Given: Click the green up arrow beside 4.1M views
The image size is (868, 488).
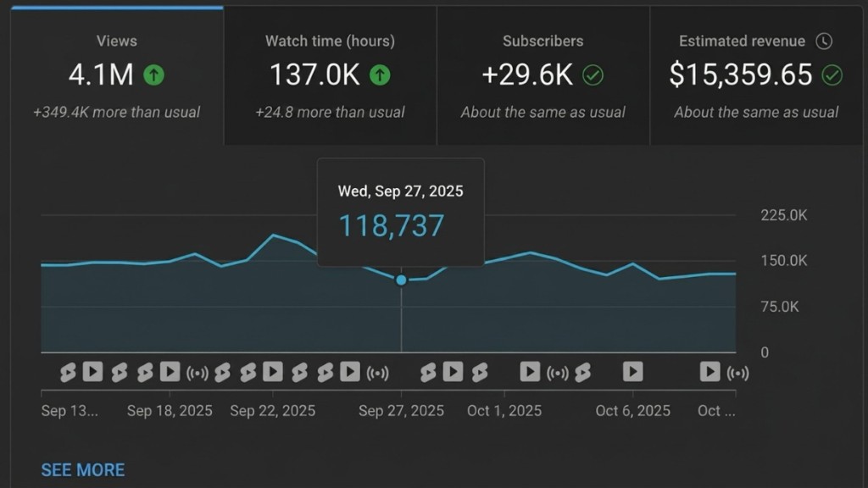Looking at the screenshot, I should point(154,75).
